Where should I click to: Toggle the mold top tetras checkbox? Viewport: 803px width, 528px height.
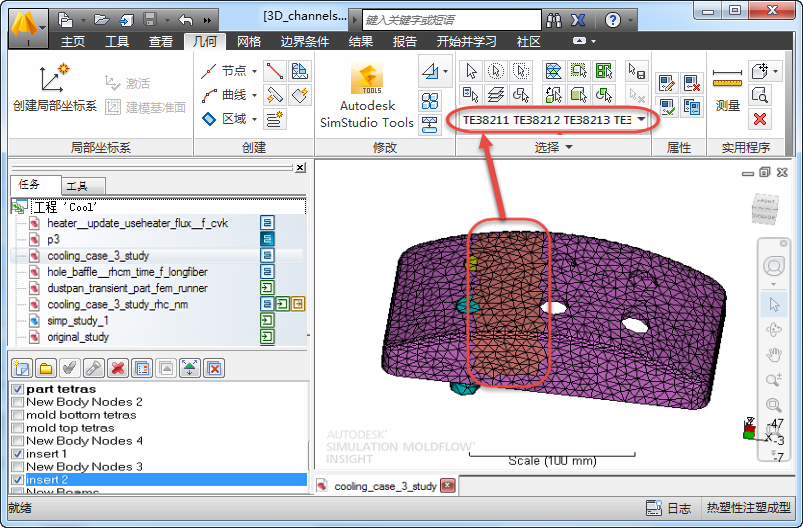[x=17, y=428]
